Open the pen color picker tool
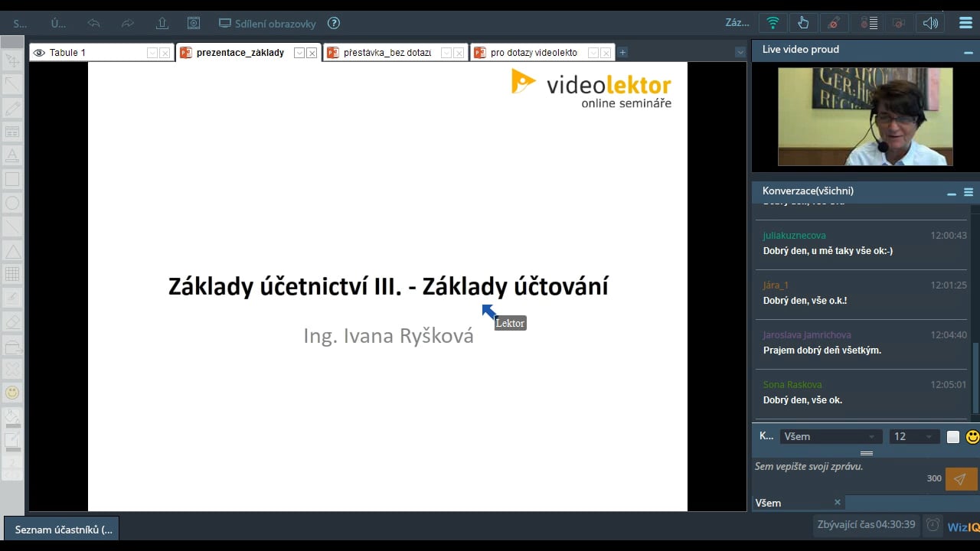 (x=12, y=442)
